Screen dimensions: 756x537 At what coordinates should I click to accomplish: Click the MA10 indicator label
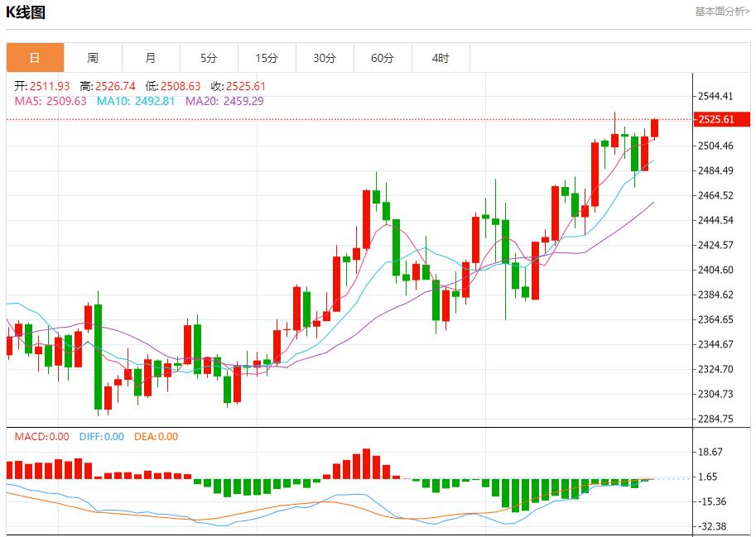click(x=136, y=101)
